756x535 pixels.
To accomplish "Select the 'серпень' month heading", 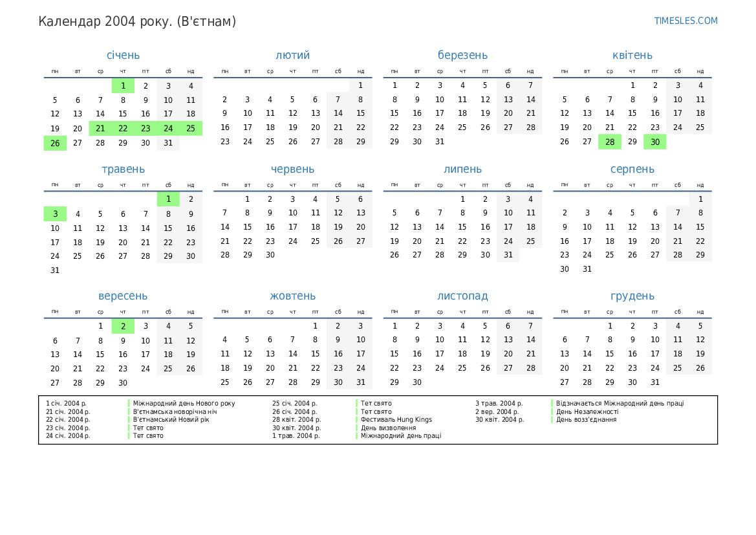I will pos(632,169).
